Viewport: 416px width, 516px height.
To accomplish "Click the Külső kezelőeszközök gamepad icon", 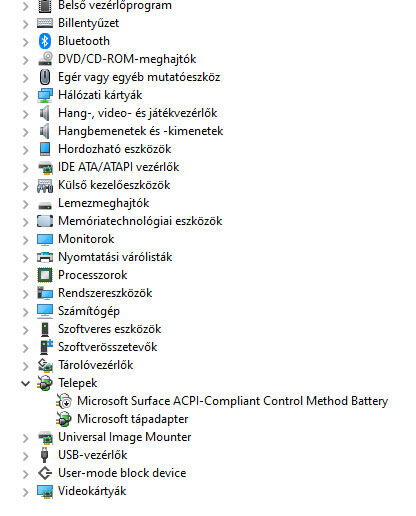I will 45,185.
